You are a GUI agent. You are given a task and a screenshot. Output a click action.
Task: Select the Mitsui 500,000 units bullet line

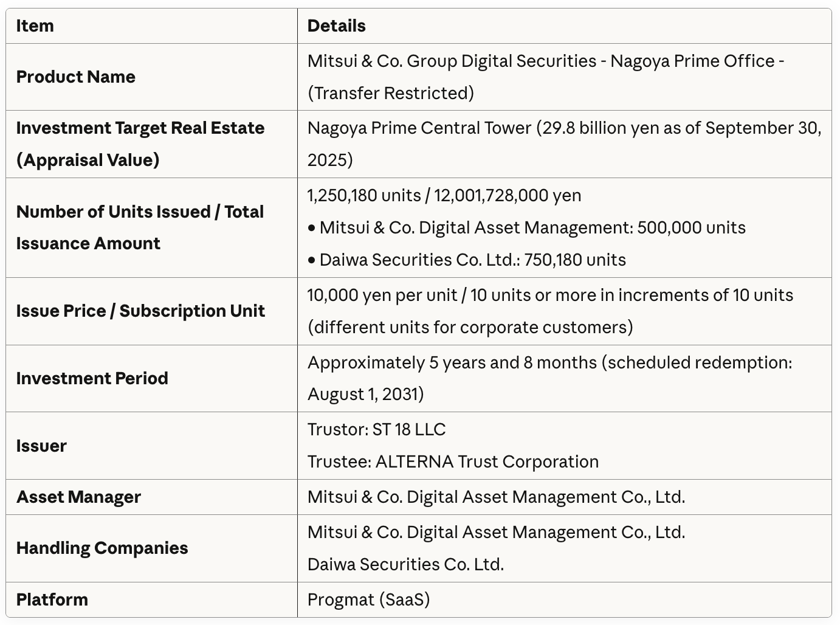point(526,228)
